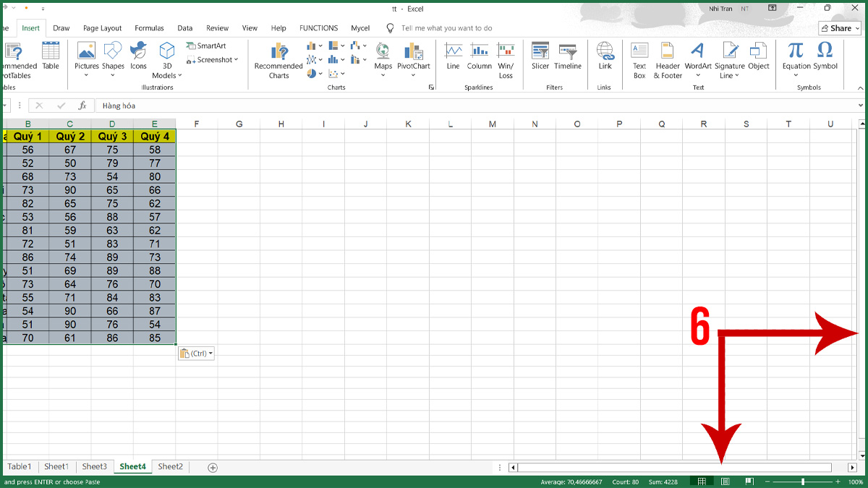Open the Charts dialog box launcher

[x=432, y=87]
